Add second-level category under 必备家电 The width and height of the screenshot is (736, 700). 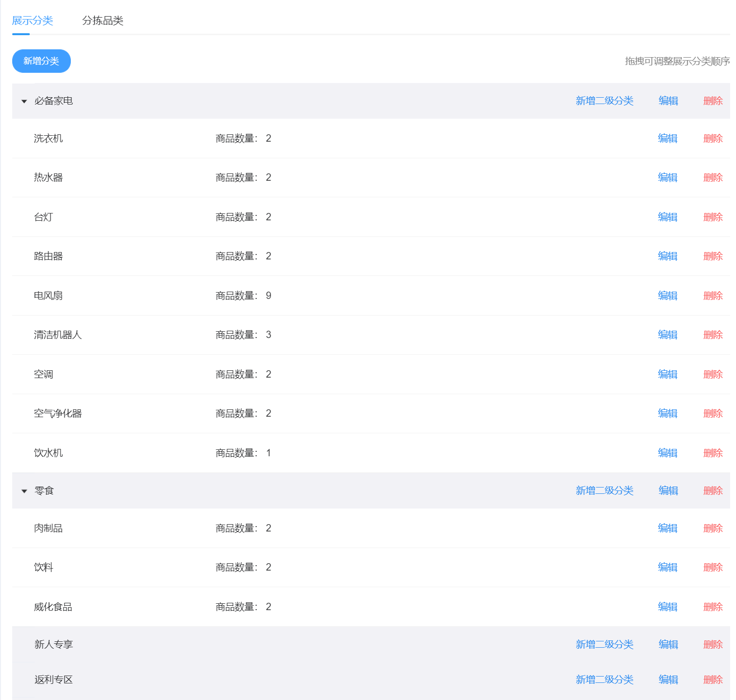(x=604, y=101)
